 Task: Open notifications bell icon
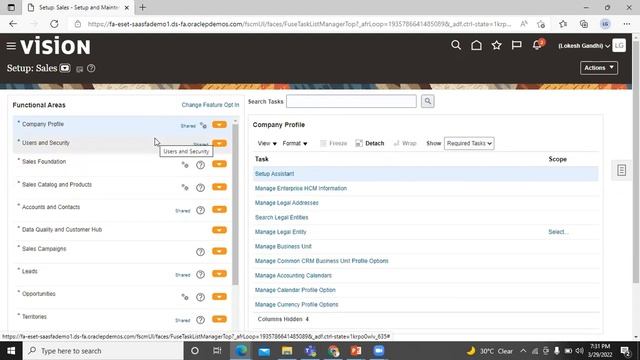pos(538,45)
